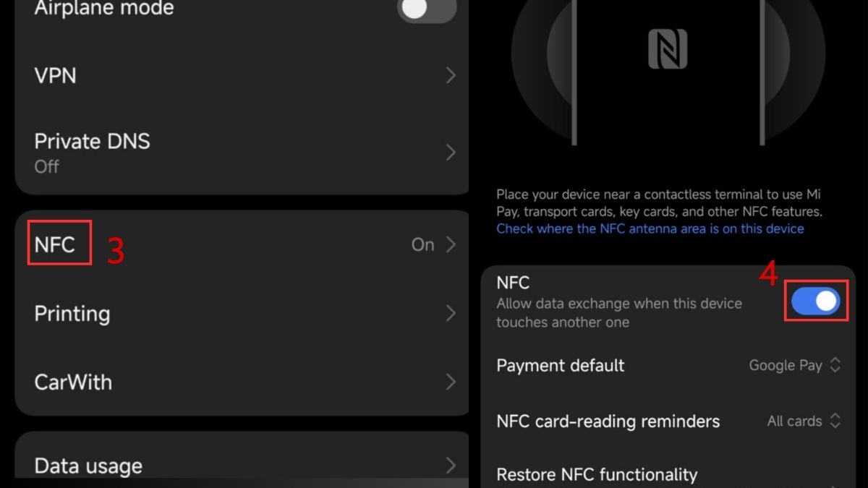Screen dimensions: 868x488
Task: Expand the Printing chevron
Action: tap(451, 313)
